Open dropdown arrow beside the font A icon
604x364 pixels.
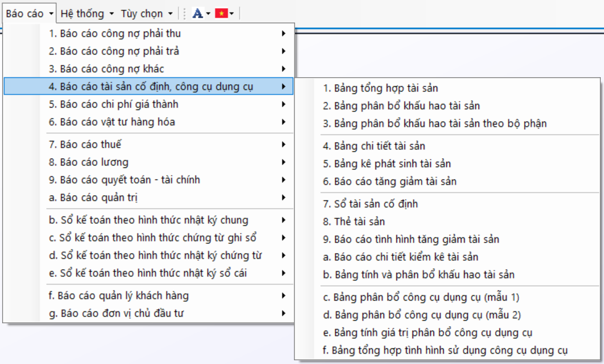pos(208,14)
